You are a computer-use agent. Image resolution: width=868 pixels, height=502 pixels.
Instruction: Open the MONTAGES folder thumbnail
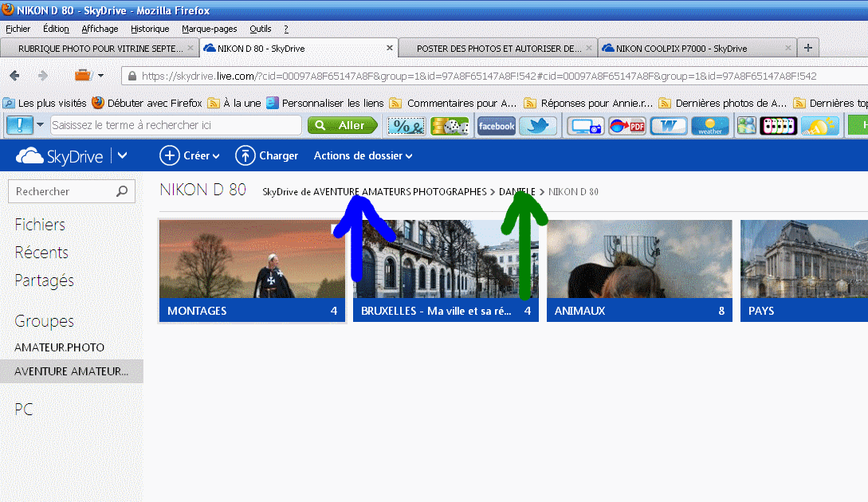pyautogui.click(x=252, y=271)
